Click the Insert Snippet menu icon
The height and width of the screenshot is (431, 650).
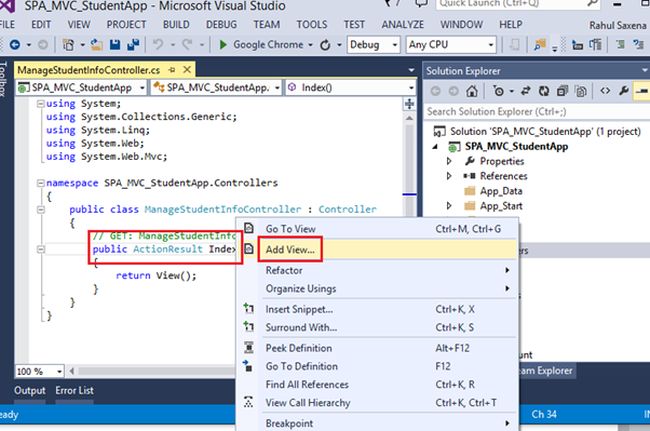249,309
